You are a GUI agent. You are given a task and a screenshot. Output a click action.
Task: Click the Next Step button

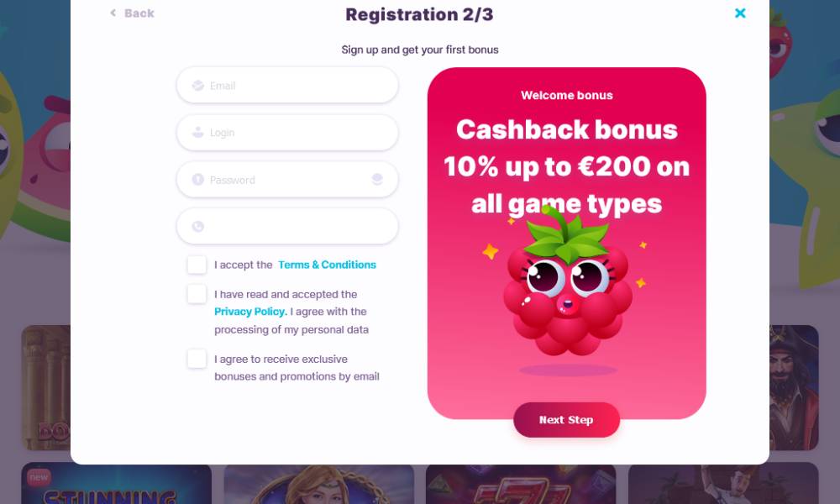(x=566, y=420)
